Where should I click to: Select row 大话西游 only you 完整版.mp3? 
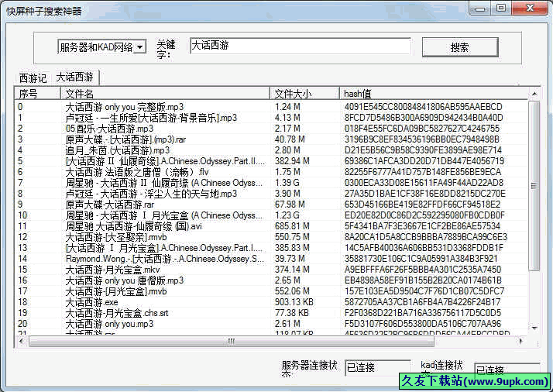[272, 107]
